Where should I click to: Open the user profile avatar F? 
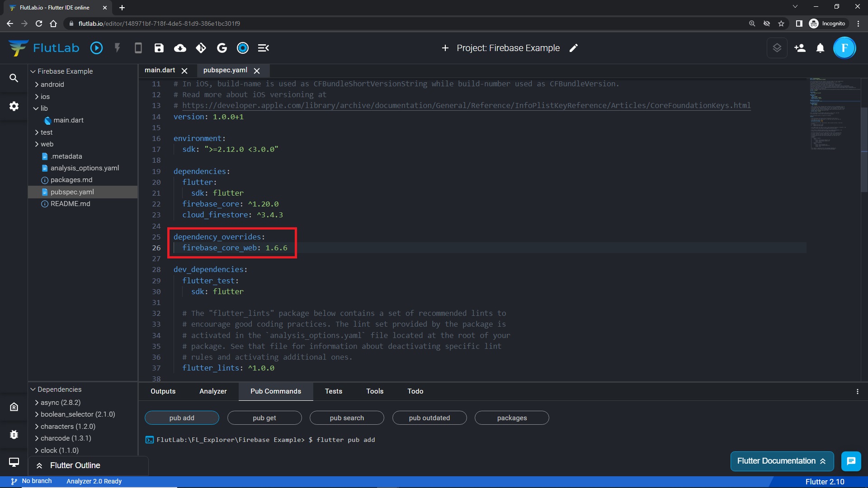click(844, 48)
